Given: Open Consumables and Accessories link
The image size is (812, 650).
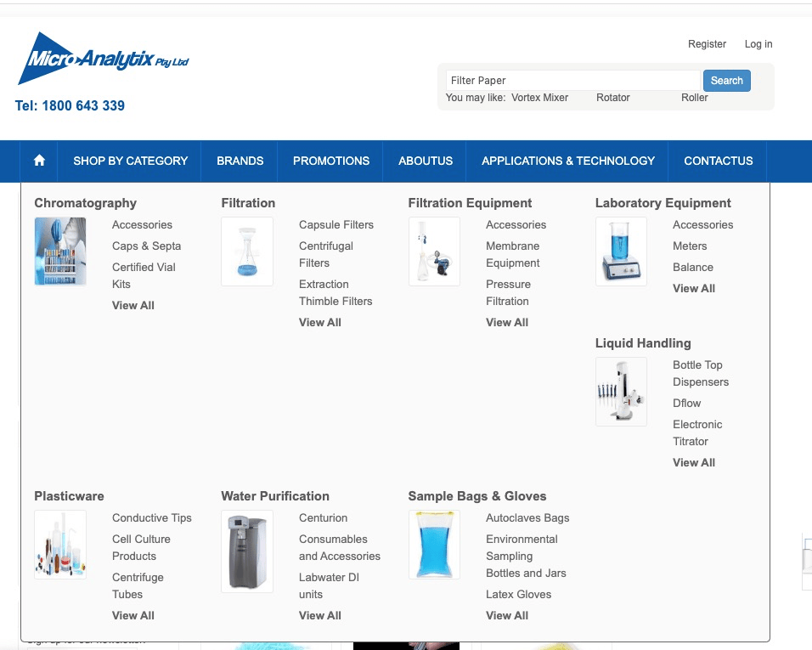Looking at the screenshot, I should click(339, 547).
